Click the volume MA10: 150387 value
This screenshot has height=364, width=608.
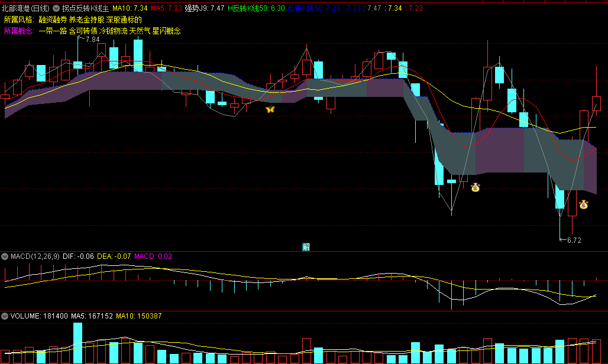click(139, 316)
